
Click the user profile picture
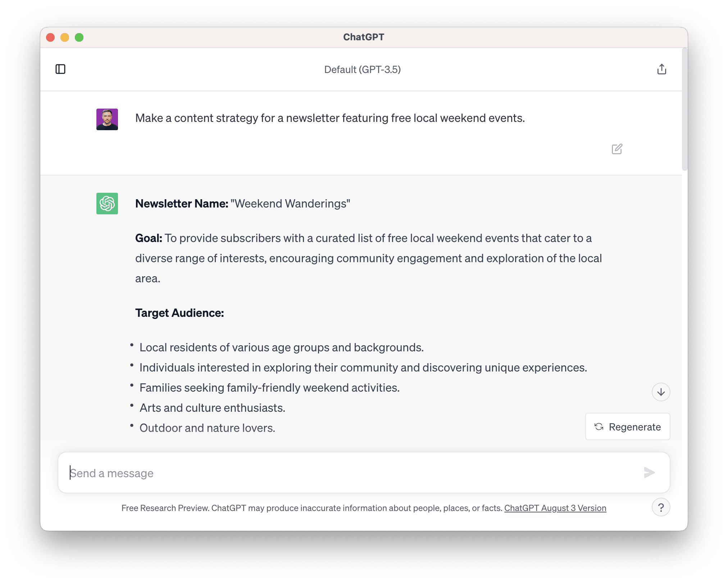click(107, 119)
